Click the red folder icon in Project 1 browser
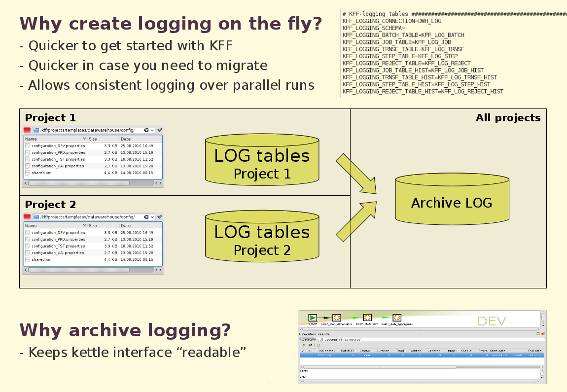The height and width of the screenshot is (392, 567). 27,130
